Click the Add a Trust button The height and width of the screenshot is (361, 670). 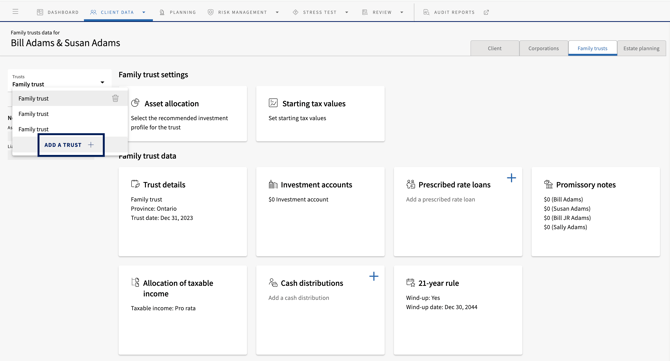tap(71, 145)
